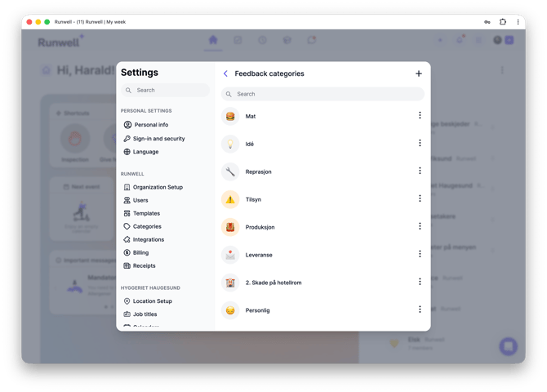Click the Home icon in top navigation
The image size is (547, 392).
click(213, 40)
